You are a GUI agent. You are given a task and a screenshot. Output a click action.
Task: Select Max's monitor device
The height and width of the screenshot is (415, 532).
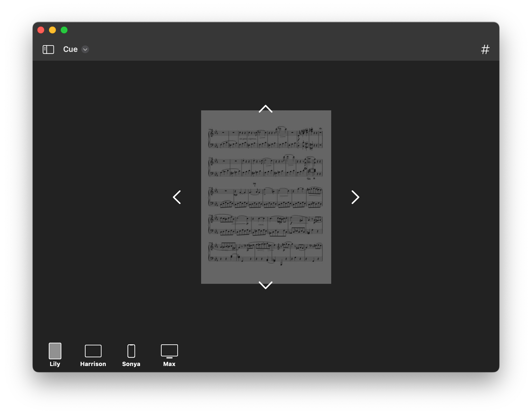[169, 355]
